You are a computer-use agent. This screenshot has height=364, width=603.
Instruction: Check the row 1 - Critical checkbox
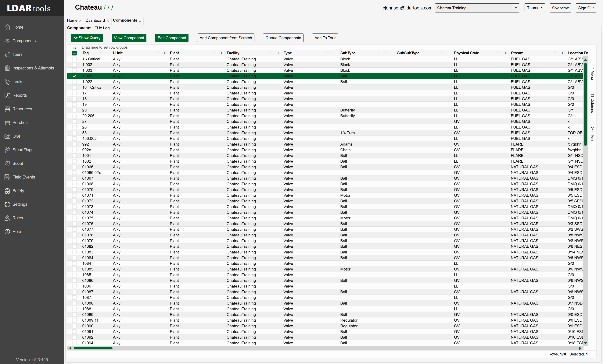click(x=74, y=59)
